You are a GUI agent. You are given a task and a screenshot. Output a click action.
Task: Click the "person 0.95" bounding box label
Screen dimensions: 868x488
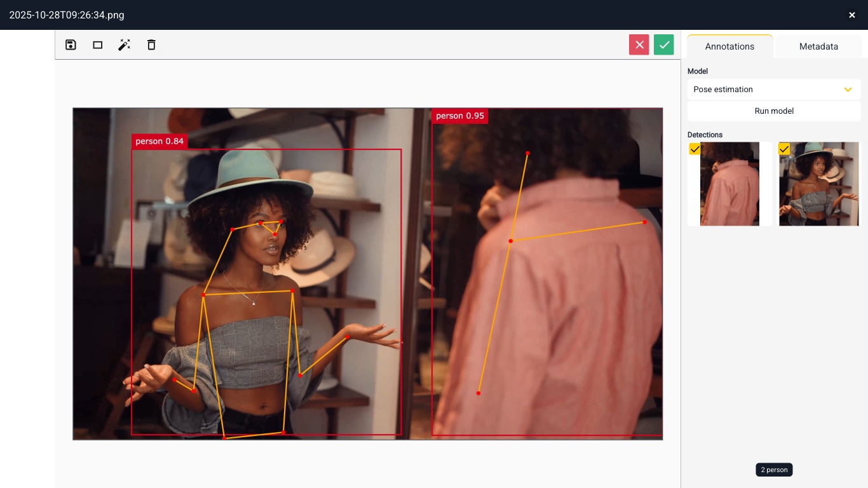click(460, 116)
